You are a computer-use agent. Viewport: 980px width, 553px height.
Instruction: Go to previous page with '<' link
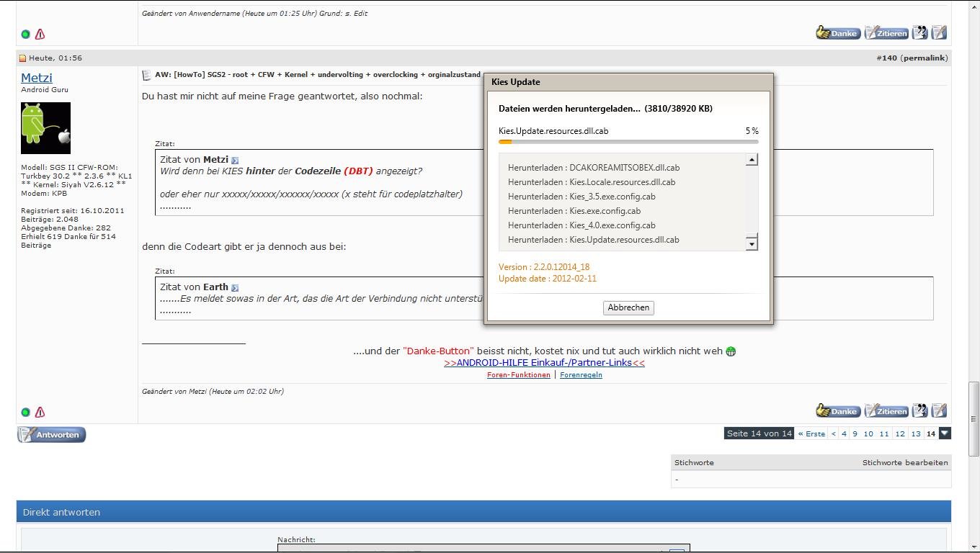834,433
